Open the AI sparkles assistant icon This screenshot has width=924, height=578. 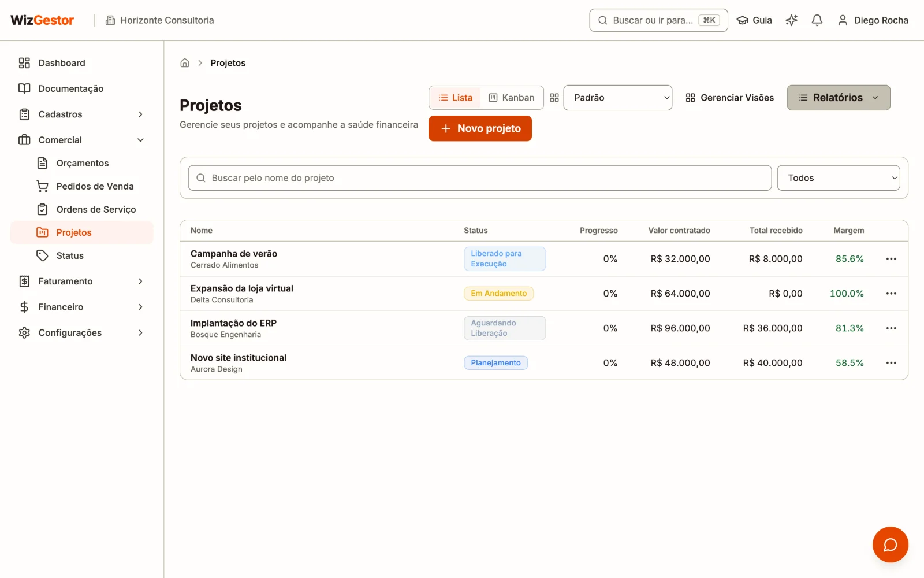[791, 20]
